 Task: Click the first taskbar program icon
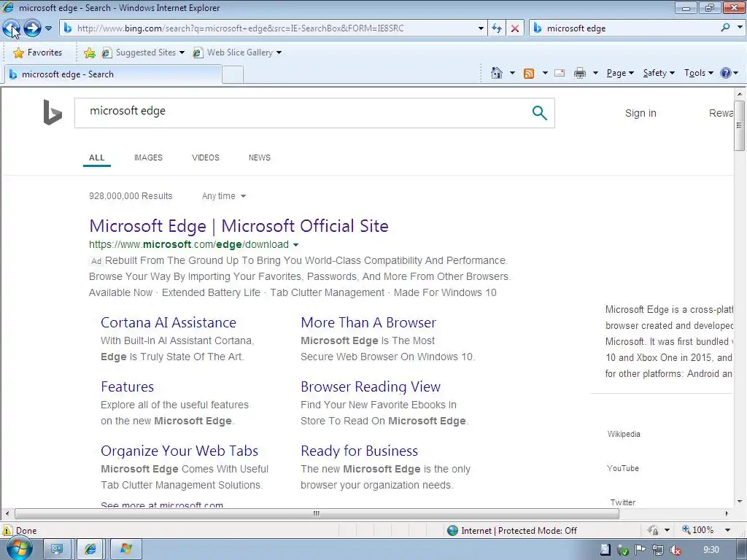pos(57,549)
